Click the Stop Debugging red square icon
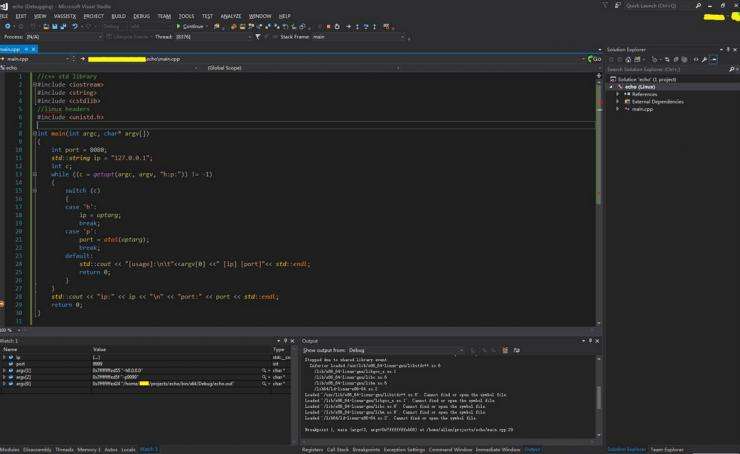This screenshot has height=454, width=740. pyautogui.click(x=328, y=27)
